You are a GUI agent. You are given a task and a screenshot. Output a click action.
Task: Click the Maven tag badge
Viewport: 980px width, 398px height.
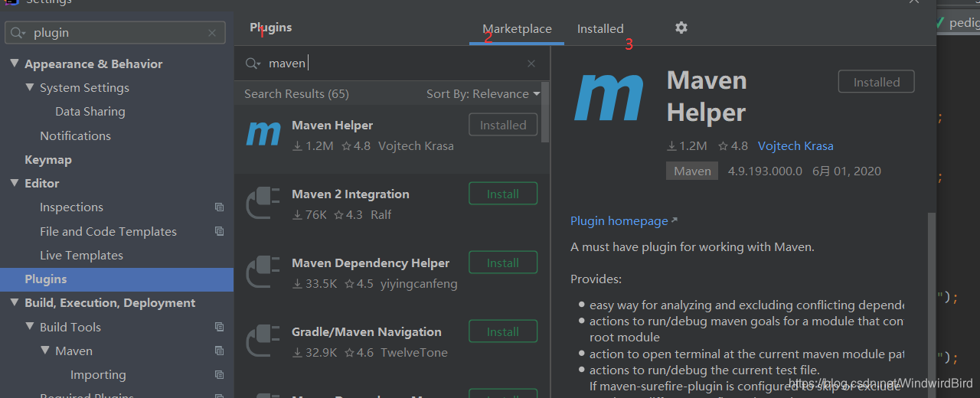pos(693,171)
